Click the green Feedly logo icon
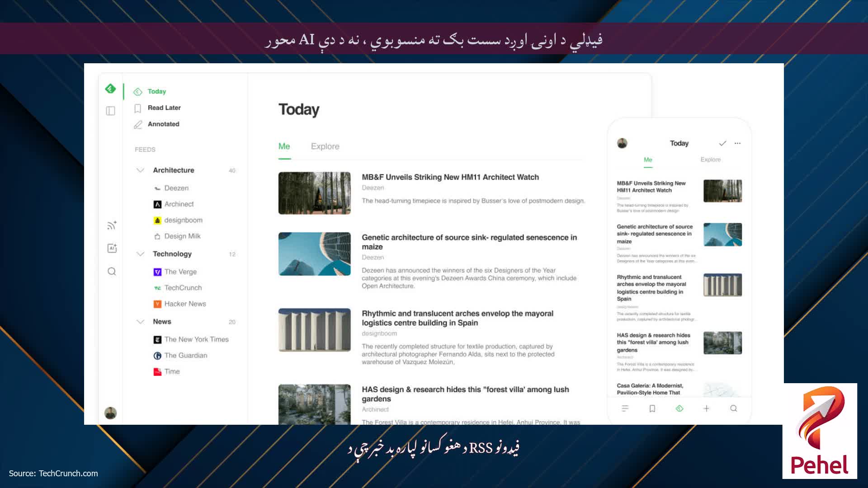Viewport: 868px width, 488px height. (x=110, y=89)
